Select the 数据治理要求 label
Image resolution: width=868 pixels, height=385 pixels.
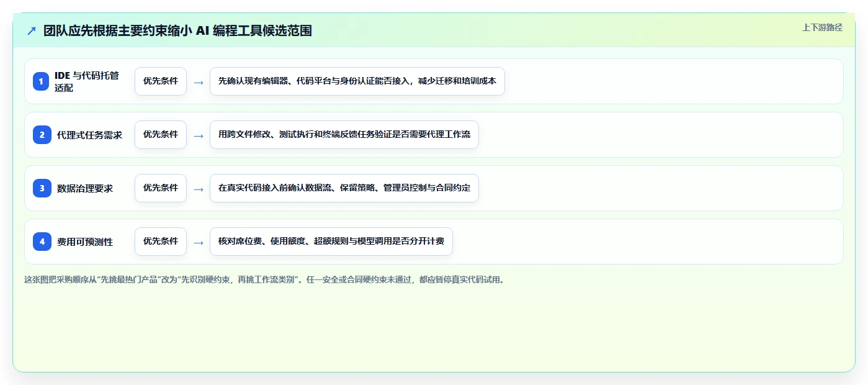[85, 188]
